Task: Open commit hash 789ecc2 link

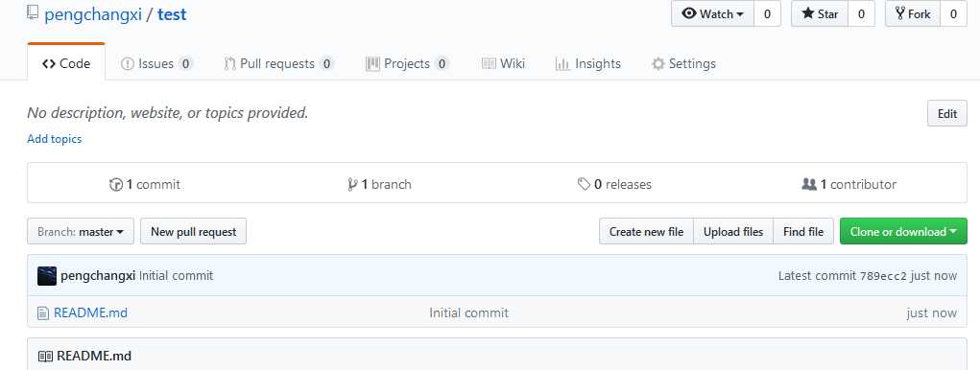Action: (x=883, y=276)
